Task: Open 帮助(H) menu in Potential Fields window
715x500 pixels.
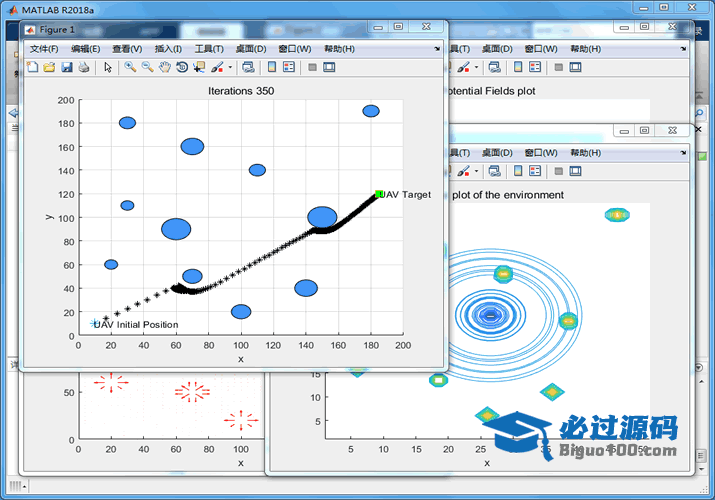Action: 585,49
